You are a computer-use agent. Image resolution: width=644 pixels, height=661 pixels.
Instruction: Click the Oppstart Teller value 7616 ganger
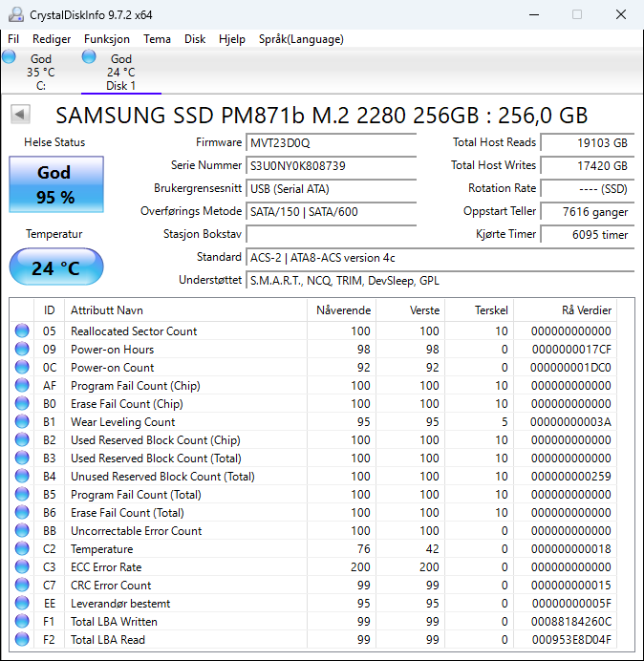coord(588,211)
